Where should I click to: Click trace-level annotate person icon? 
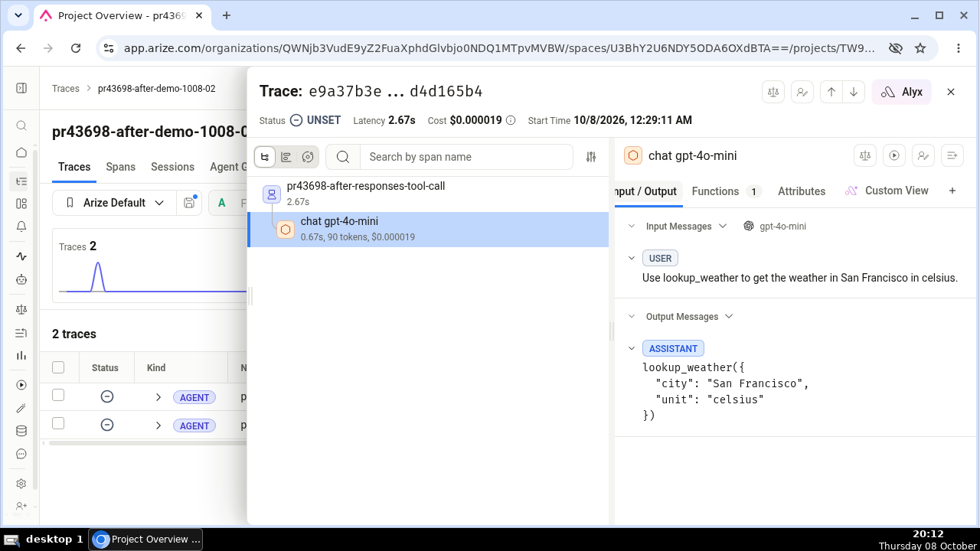tap(802, 92)
